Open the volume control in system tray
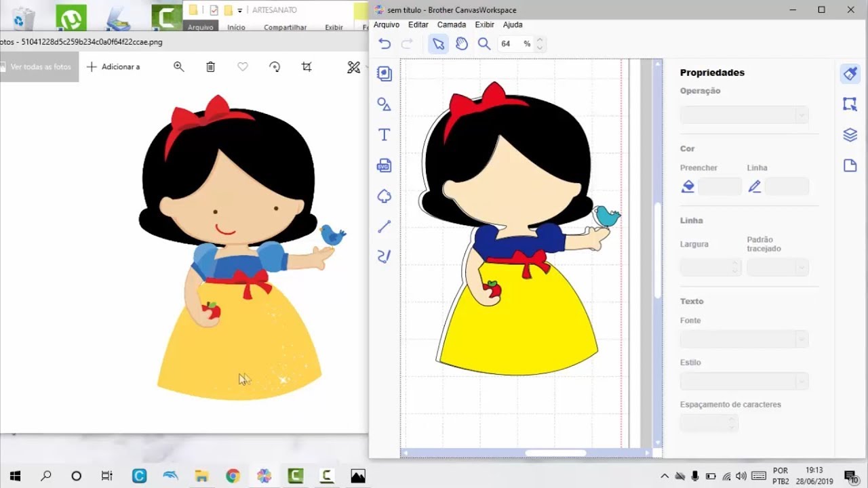 [741, 476]
